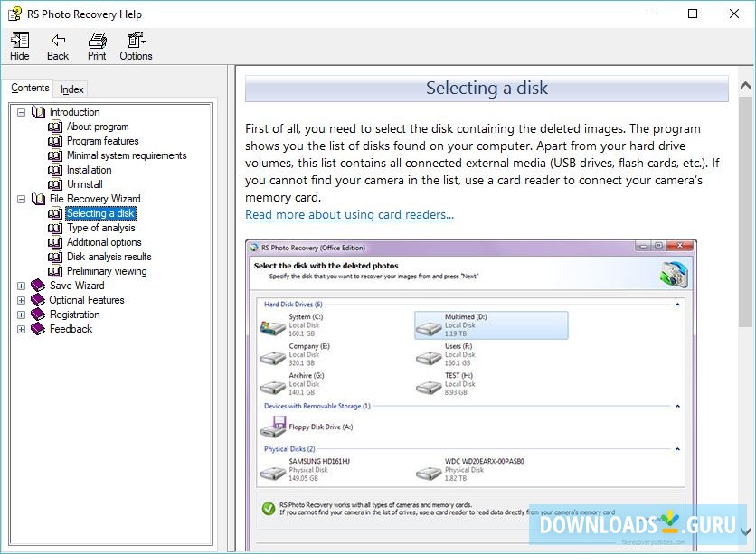Click the Registration book icon
756x554 pixels.
click(x=38, y=315)
